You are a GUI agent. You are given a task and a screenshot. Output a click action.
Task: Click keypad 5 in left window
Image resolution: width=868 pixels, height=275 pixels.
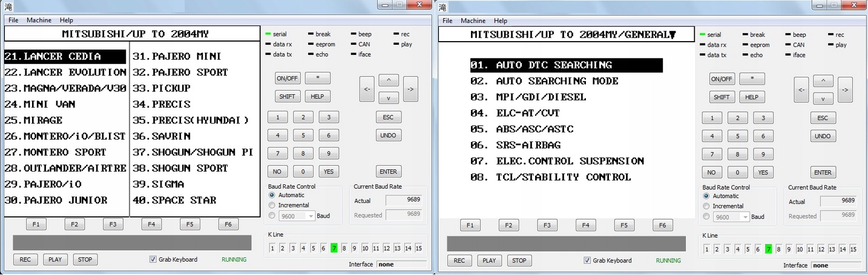[x=303, y=135]
